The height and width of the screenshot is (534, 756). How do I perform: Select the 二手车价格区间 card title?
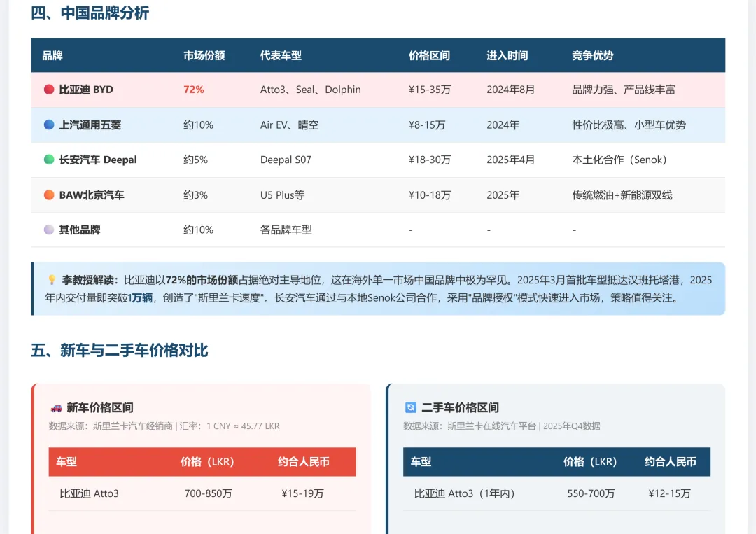coord(460,408)
